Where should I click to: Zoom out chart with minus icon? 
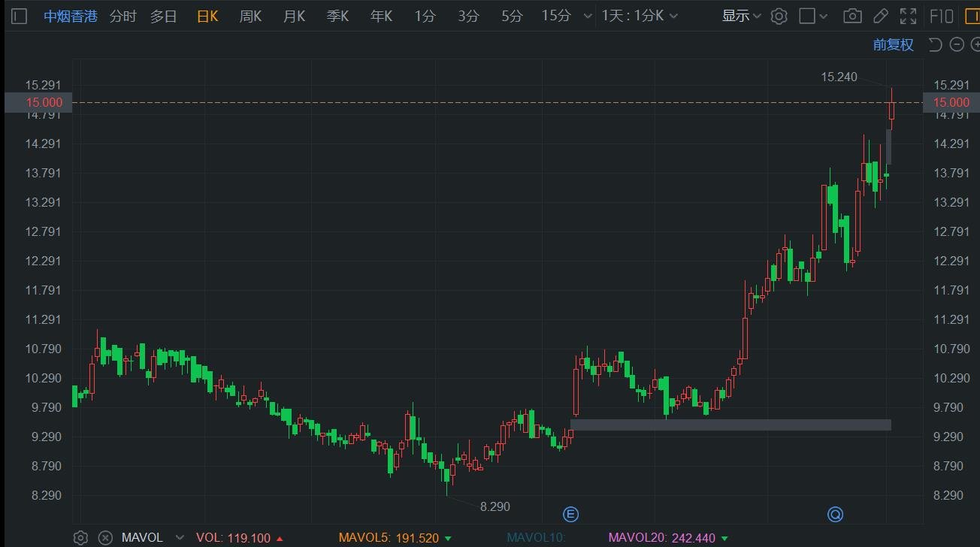[957, 44]
